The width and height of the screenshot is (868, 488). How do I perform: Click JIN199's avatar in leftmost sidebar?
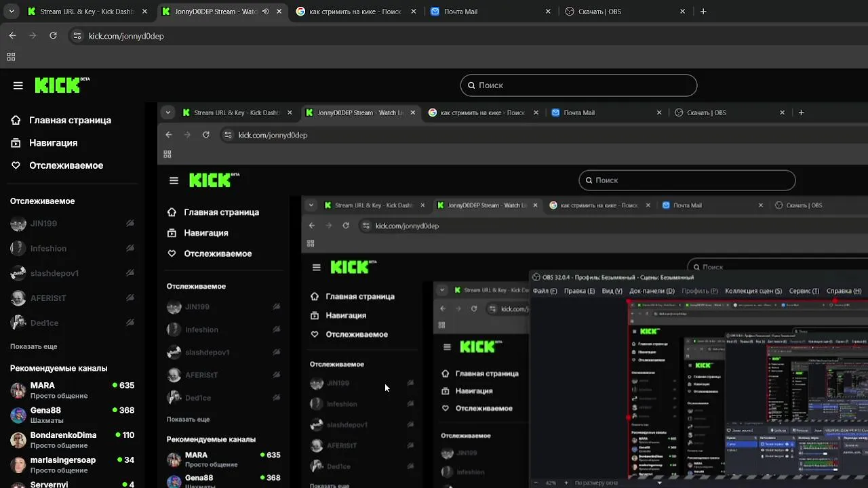18,224
